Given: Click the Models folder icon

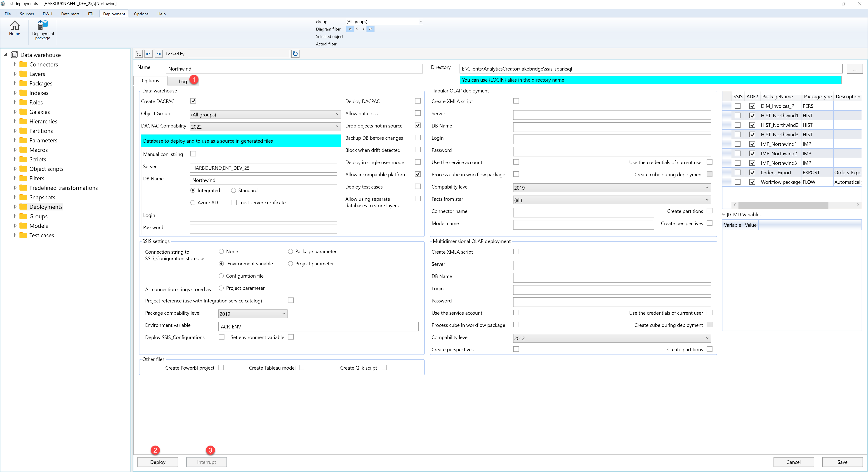Looking at the screenshot, I should [x=23, y=226].
